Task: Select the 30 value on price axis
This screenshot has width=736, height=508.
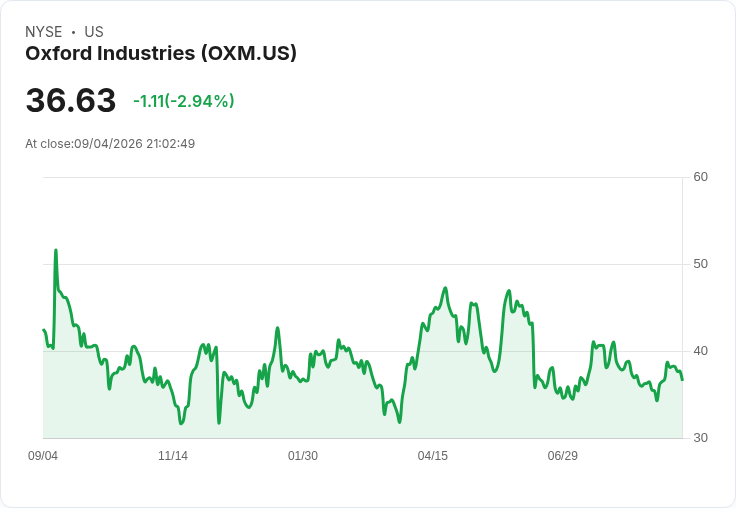Action: pyautogui.click(x=700, y=438)
